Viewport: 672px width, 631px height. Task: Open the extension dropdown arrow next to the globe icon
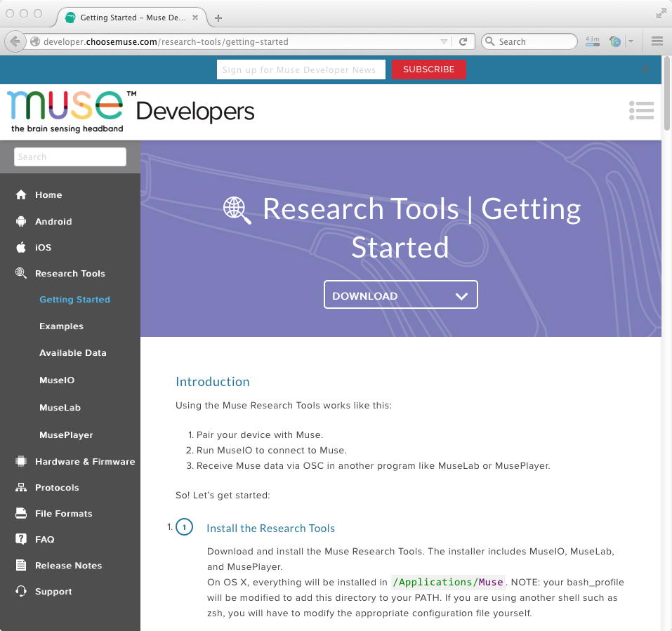coord(631,41)
